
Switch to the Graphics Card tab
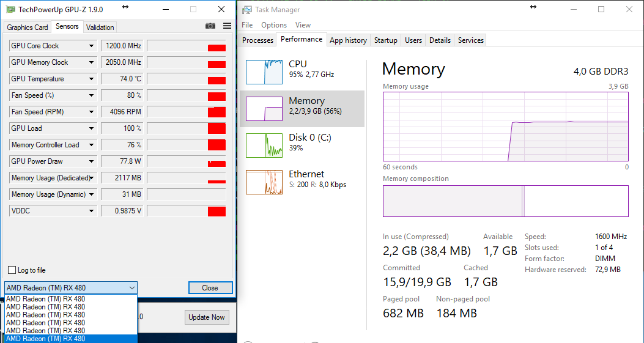coord(28,27)
